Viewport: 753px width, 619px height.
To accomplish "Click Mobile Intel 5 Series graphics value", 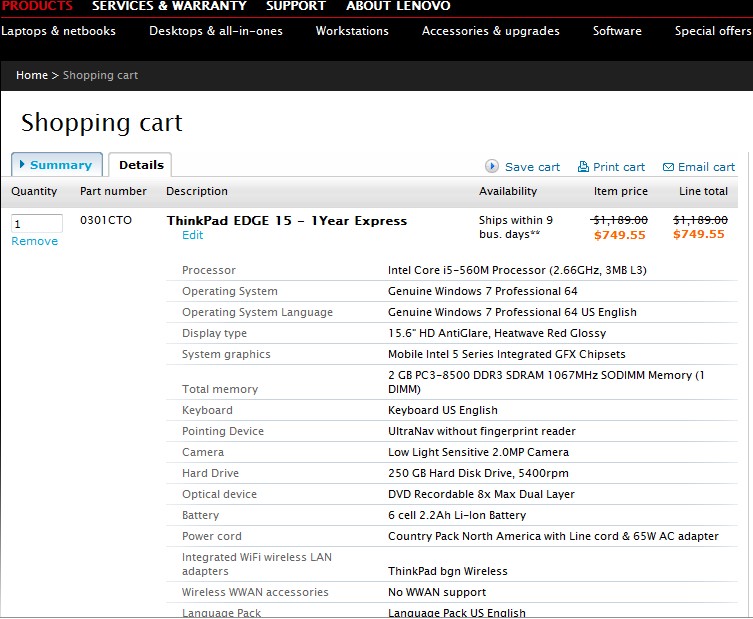I will [x=507, y=354].
